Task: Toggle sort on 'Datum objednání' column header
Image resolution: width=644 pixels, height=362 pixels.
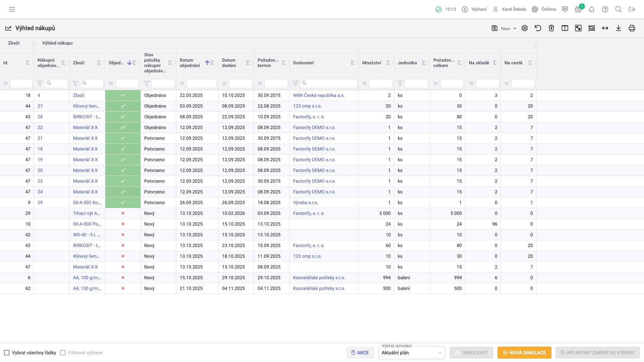Action: tap(190, 63)
